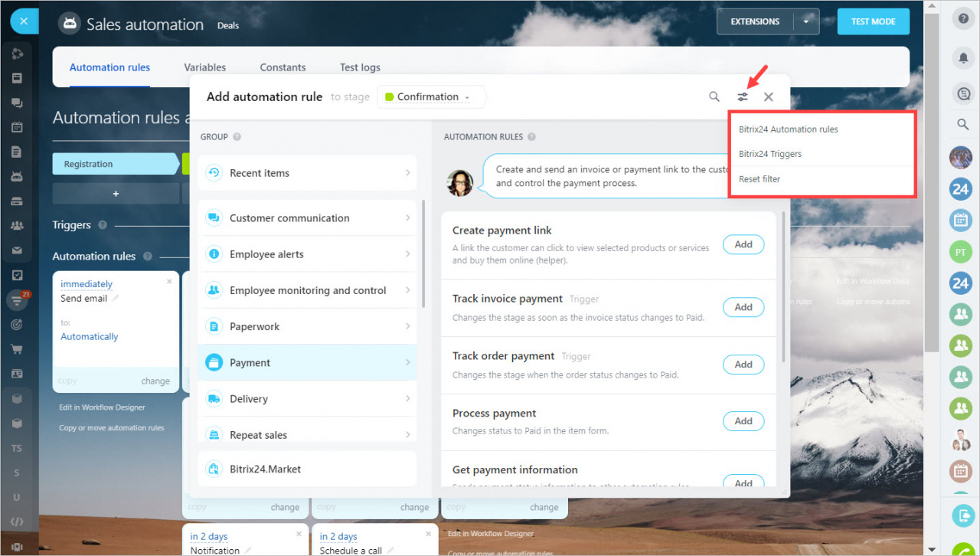Open the robot automation icon in left sidebar
The image size is (980, 556).
point(17,176)
